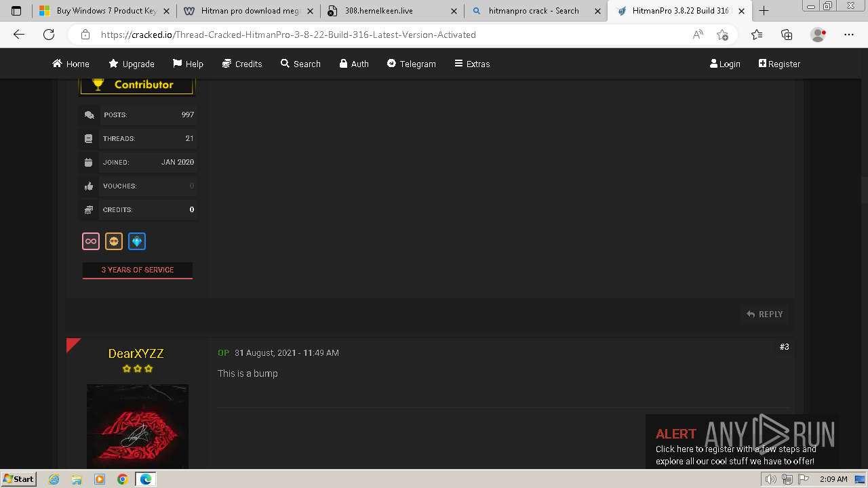
Task: Click the Register link
Action: pyautogui.click(x=779, y=64)
